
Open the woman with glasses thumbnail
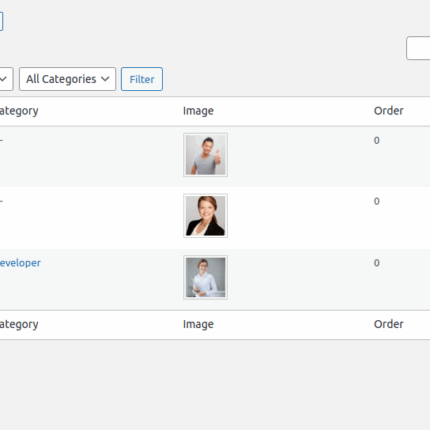tap(205, 277)
